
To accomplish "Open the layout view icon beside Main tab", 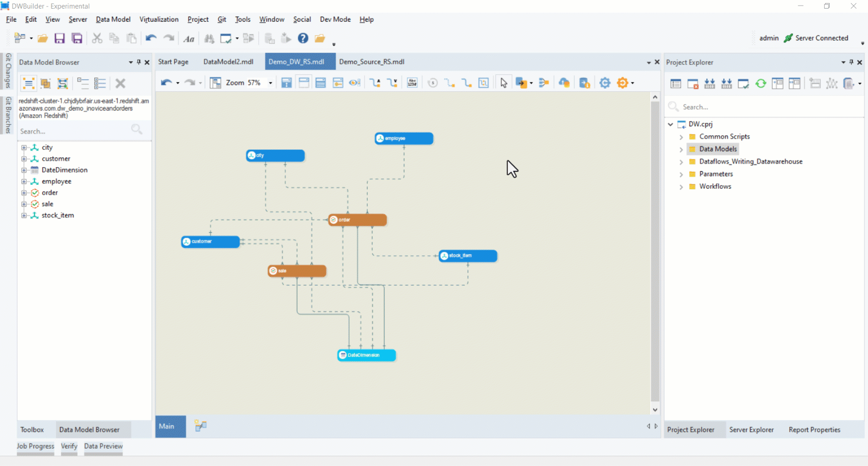I will (200, 426).
